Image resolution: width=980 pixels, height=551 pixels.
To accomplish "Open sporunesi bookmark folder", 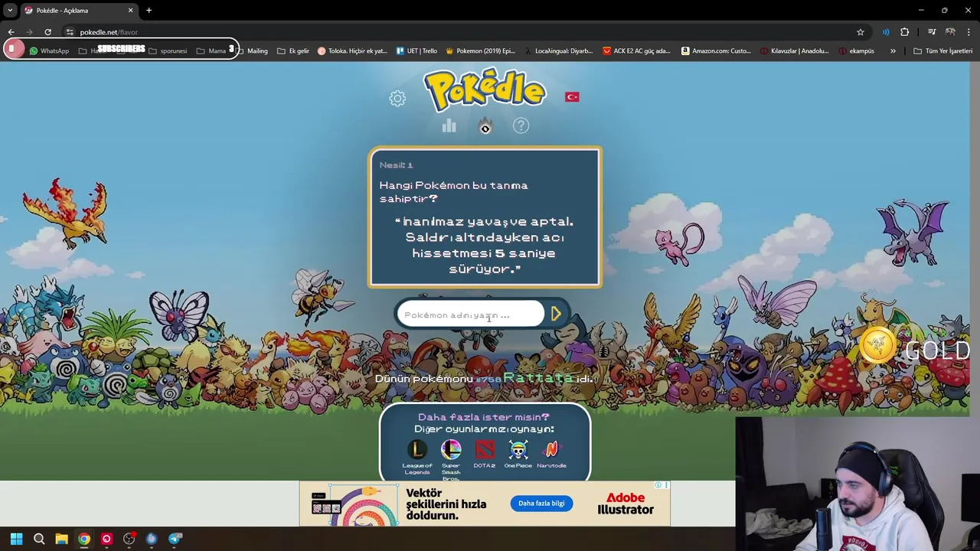I will [x=168, y=51].
